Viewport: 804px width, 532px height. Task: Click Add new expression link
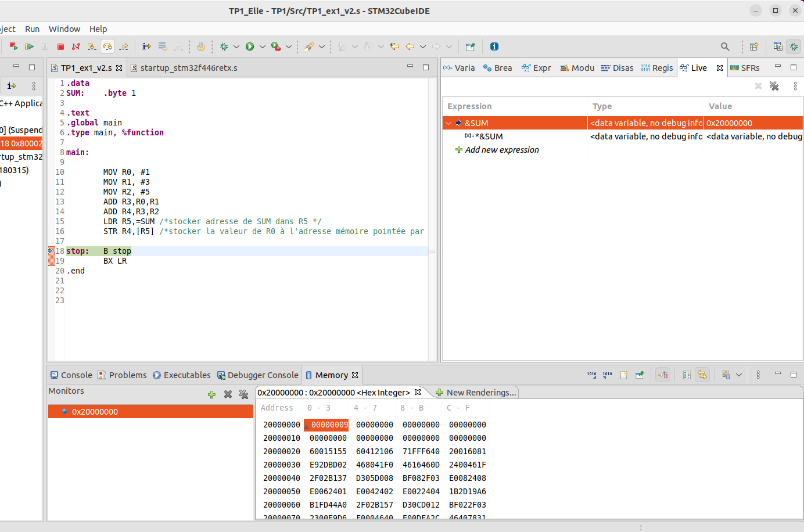(501, 150)
